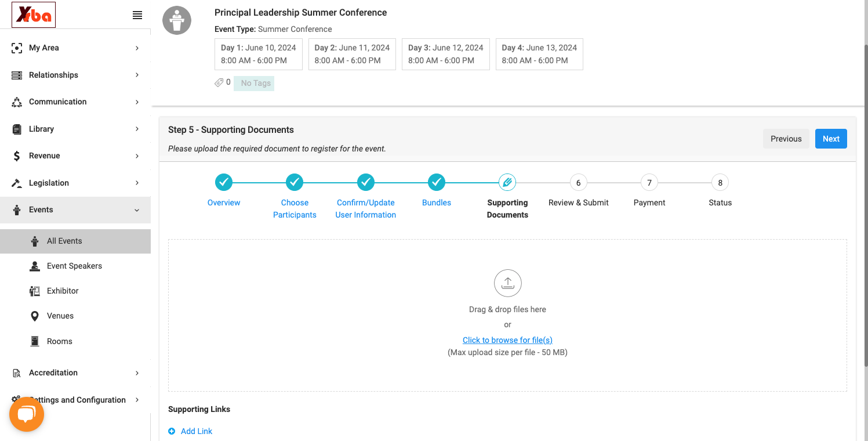This screenshot has height=441, width=868.
Task: Click to browse for file(s) link
Action: 507,340
